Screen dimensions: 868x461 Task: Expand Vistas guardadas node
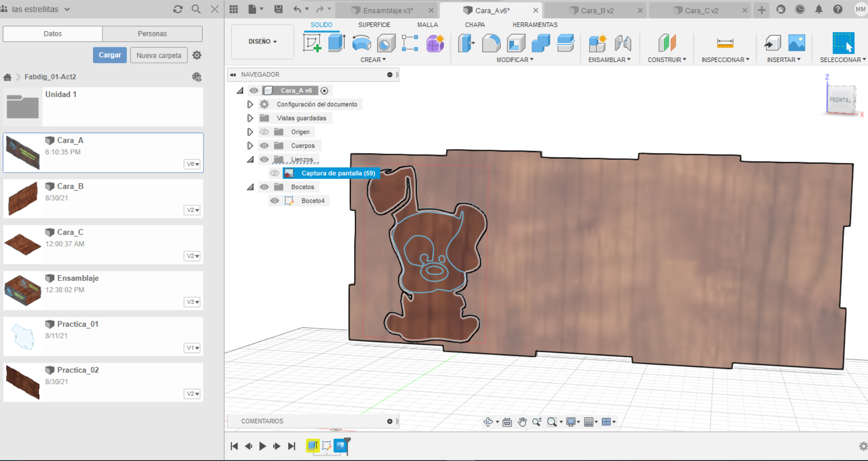pos(250,118)
